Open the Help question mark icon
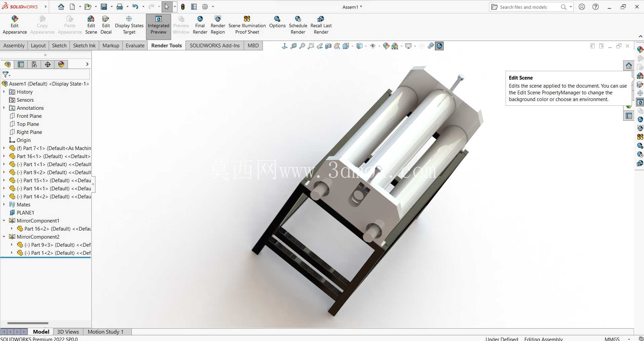This screenshot has width=644, height=341. pyautogui.click(x=595, y=7)
